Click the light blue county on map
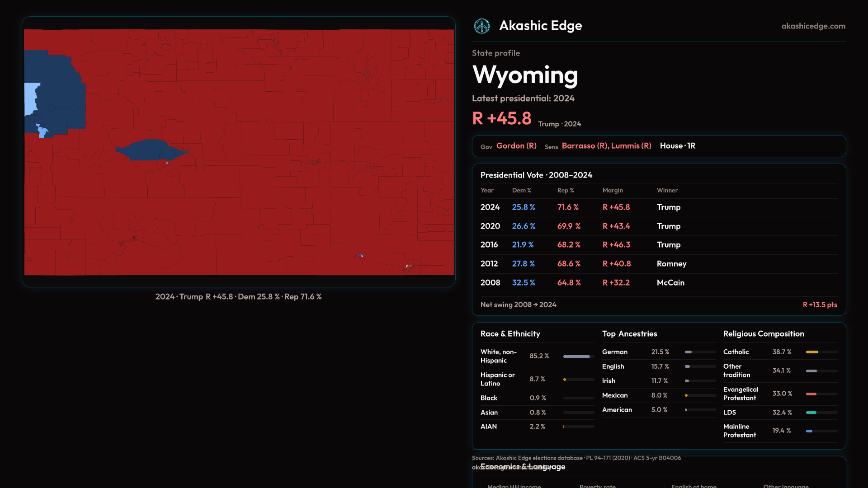868x488 pixels. coord(30,99)
